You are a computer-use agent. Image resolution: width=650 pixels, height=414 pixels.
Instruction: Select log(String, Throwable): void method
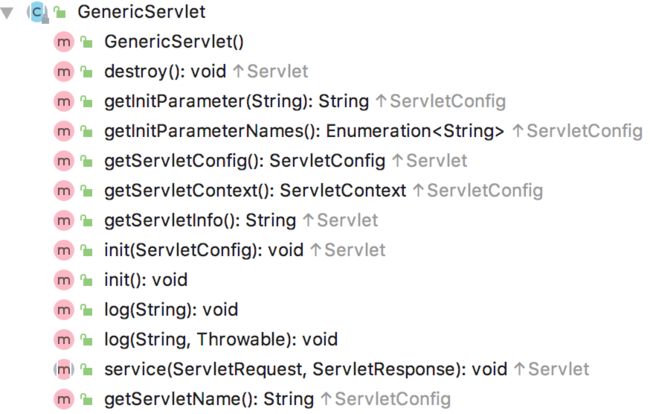tap(221, 340)
